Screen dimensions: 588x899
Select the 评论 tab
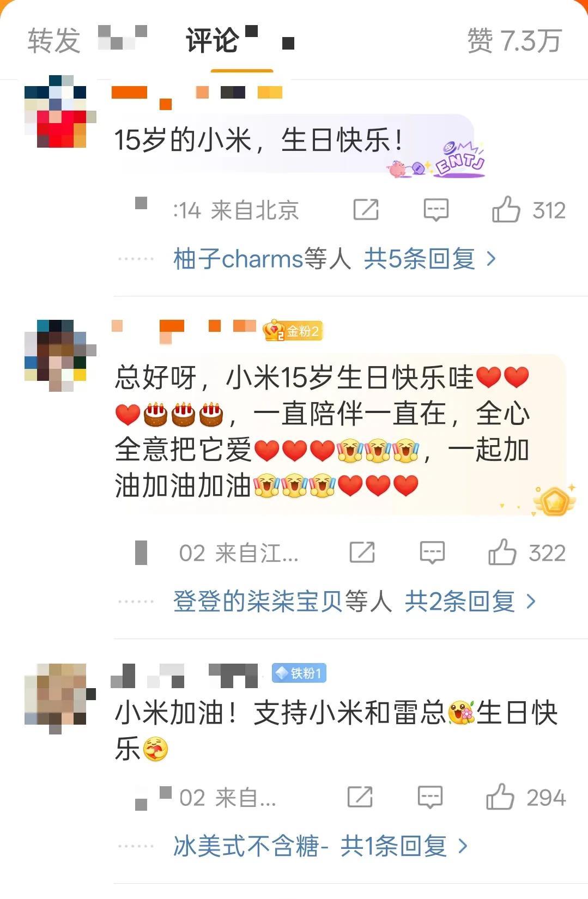[x=212, y=41]
